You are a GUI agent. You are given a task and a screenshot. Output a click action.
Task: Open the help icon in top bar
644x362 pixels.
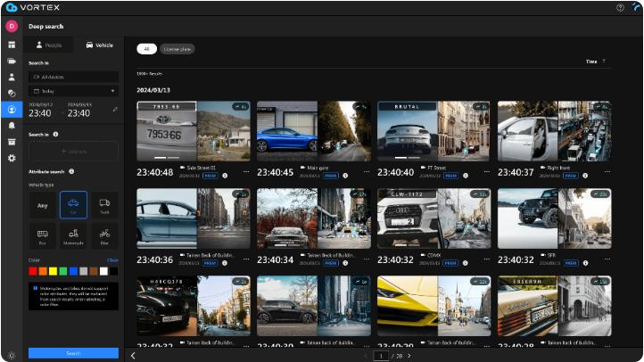point(621,7)
